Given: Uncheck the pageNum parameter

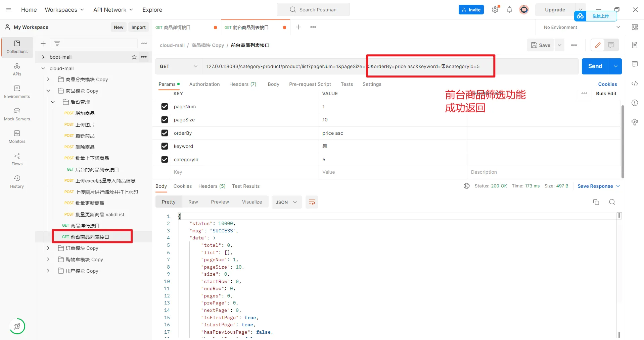Looking at the screenshot, I should coord(165,107).
